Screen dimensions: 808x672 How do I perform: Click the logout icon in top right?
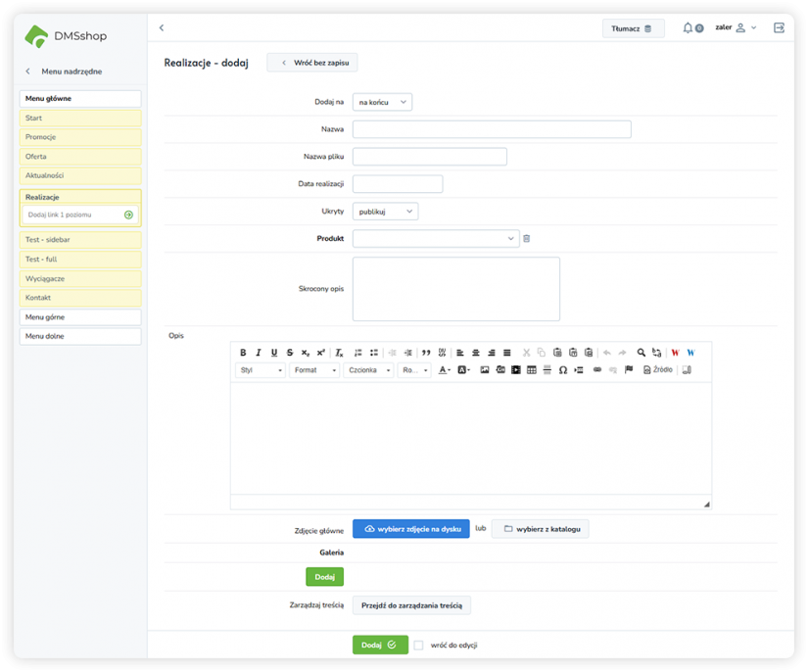coord(779,28)
